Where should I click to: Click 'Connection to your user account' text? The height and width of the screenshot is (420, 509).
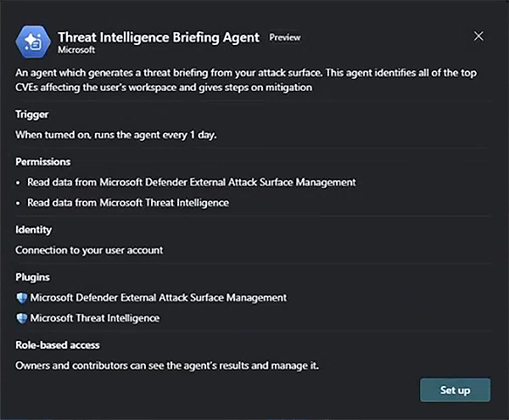pyautogui.click(x=89, y=250)
